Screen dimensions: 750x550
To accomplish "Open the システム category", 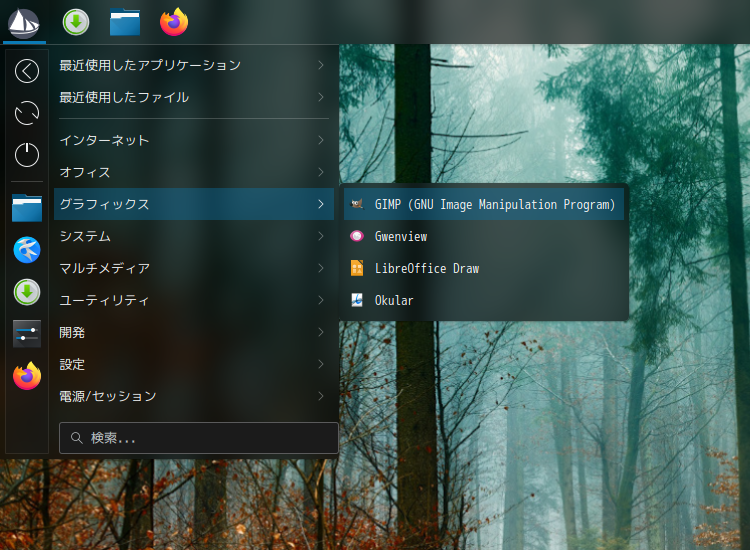I will coord(194,236).
